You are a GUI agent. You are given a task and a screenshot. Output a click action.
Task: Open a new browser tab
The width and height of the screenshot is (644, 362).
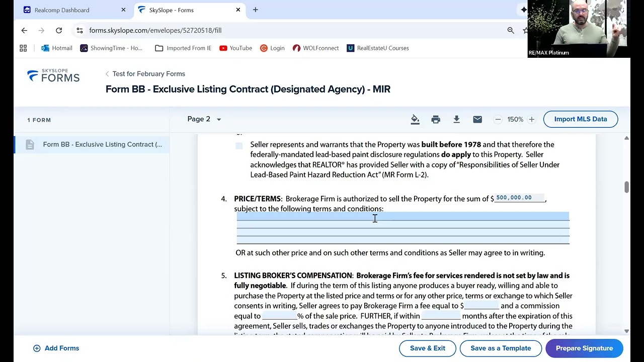255,10
